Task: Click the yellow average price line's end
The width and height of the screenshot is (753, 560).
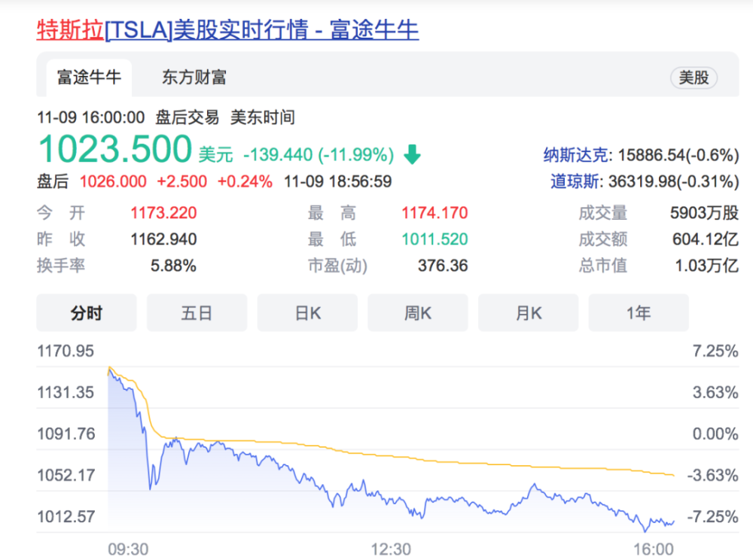Action: (674, 475)
